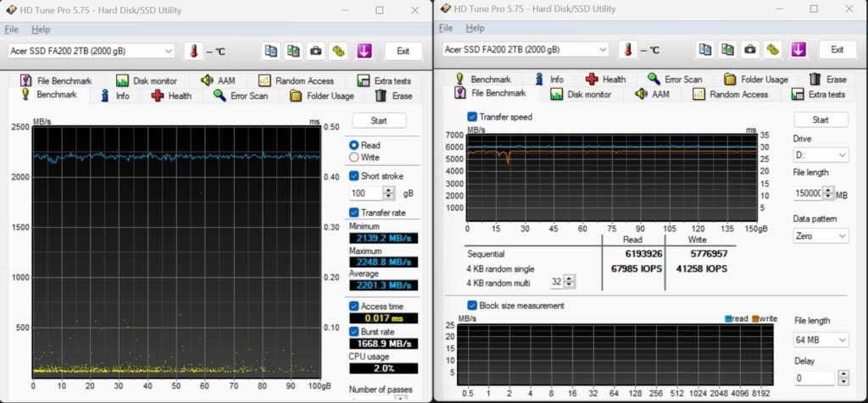Click purple download arrow icon in left window
Screen dimensions: 868x403
(x=364, y=51)
